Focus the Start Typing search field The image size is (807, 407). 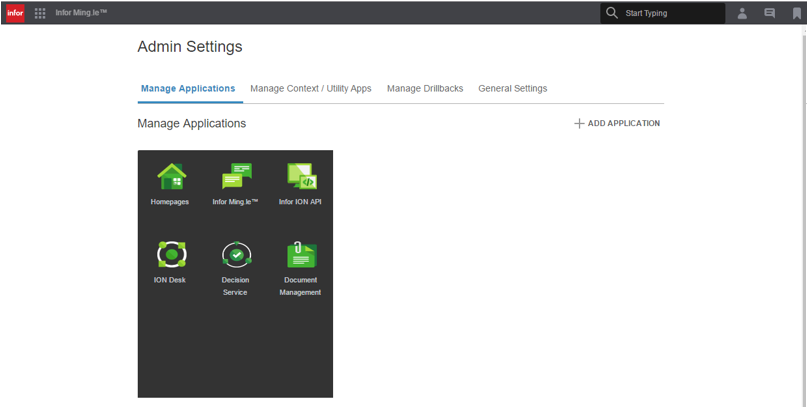click(670, 13)
